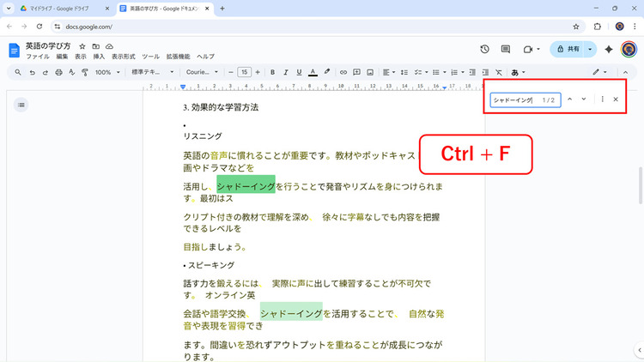Star the document 英語の学び方
The height and width of the screenshot is (362, 644).
pyautogui.click(x=82, y=45)
